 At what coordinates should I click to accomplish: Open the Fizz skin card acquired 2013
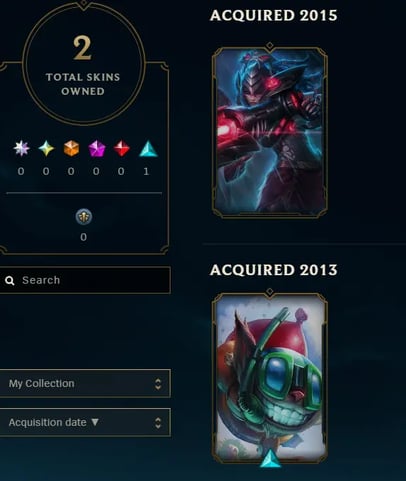[270, 378]
